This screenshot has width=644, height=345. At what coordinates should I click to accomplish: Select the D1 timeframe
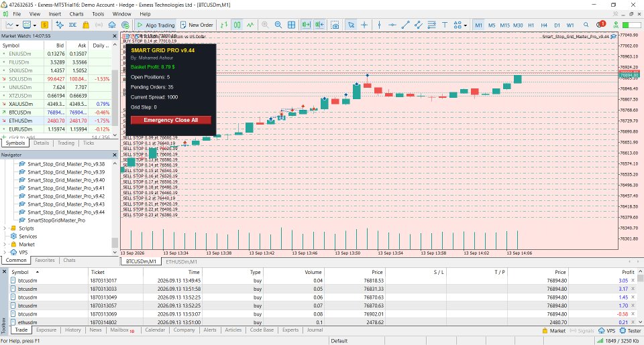[557, 25]
